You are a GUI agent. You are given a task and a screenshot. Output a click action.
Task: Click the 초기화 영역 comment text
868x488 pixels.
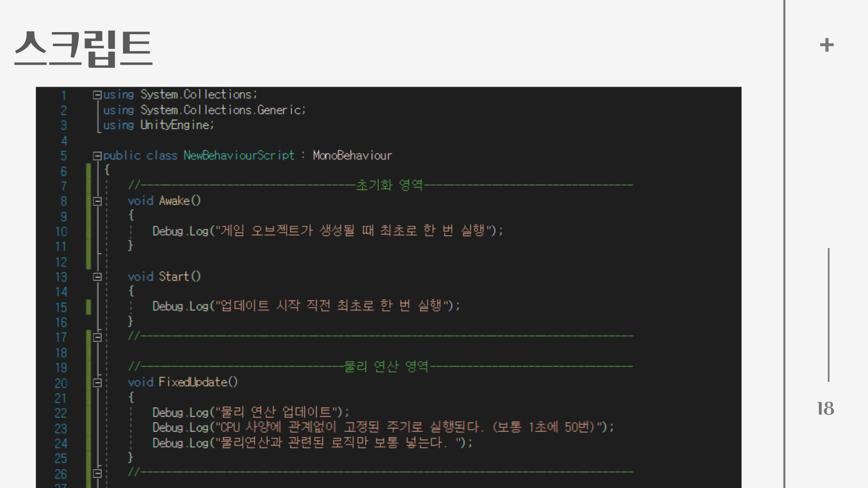389,185
